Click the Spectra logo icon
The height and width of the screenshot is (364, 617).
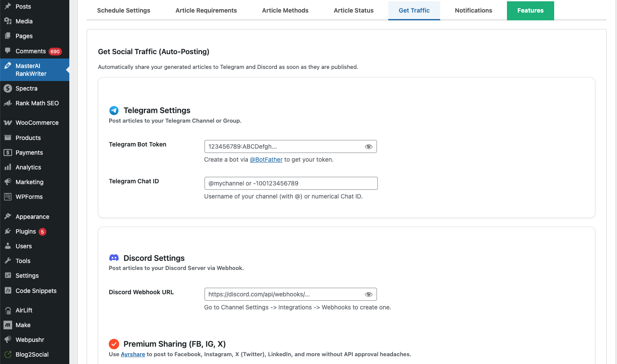(x=8, y=88)
